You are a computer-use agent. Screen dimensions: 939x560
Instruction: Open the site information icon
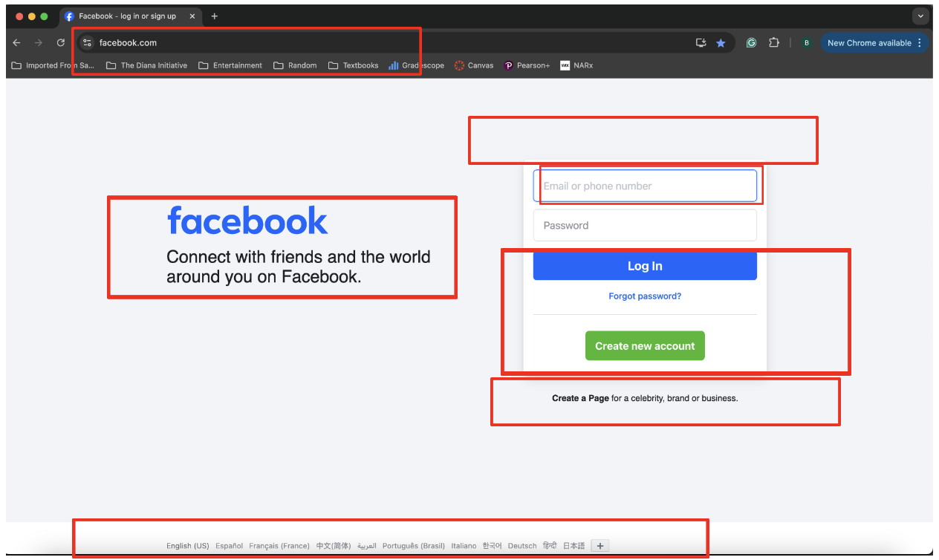click(88, 43)
